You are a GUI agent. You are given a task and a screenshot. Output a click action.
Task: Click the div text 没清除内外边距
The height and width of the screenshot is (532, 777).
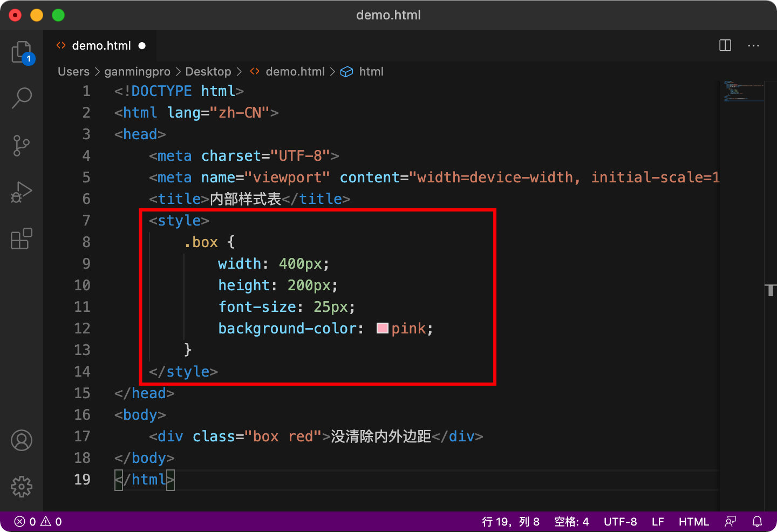point(381,436)
